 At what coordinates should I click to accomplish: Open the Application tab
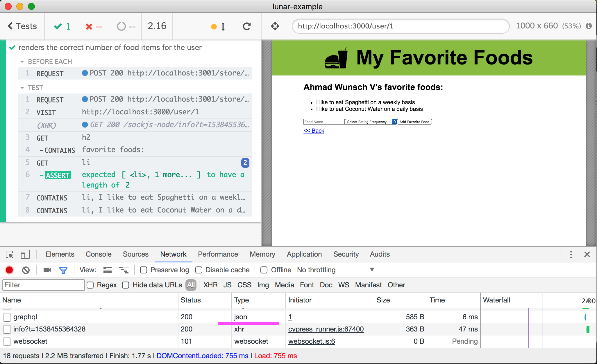point(304,254)
